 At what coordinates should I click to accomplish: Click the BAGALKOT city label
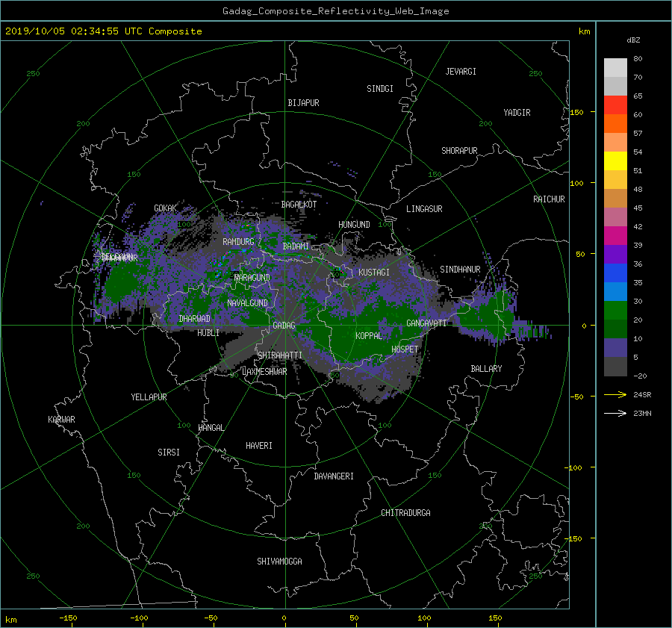[x=299, y=205]
